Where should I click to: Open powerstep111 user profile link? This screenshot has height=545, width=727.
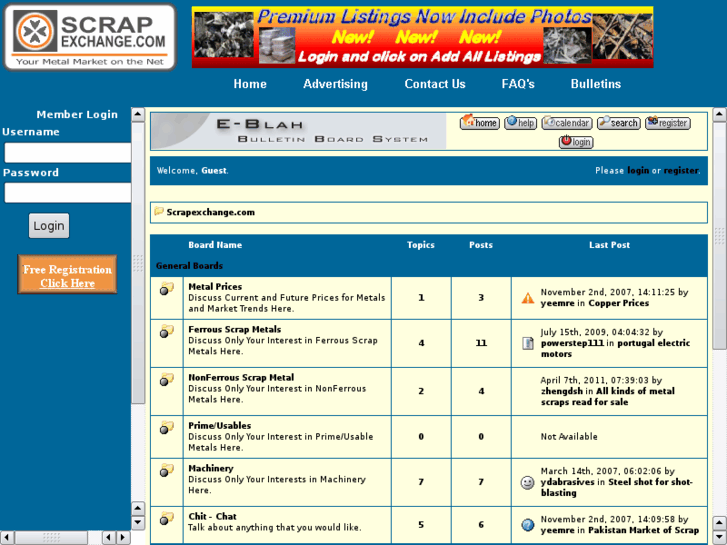pos(572,343)
